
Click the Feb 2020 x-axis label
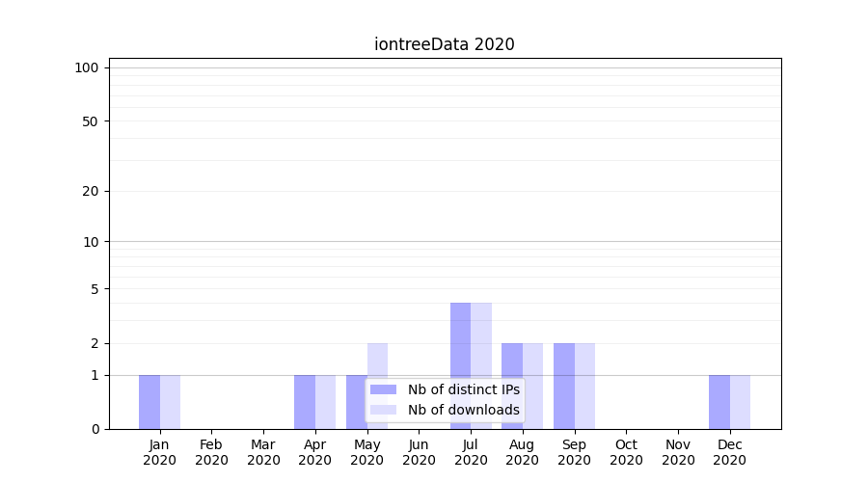pyautogui.click(x=211, y=452)
